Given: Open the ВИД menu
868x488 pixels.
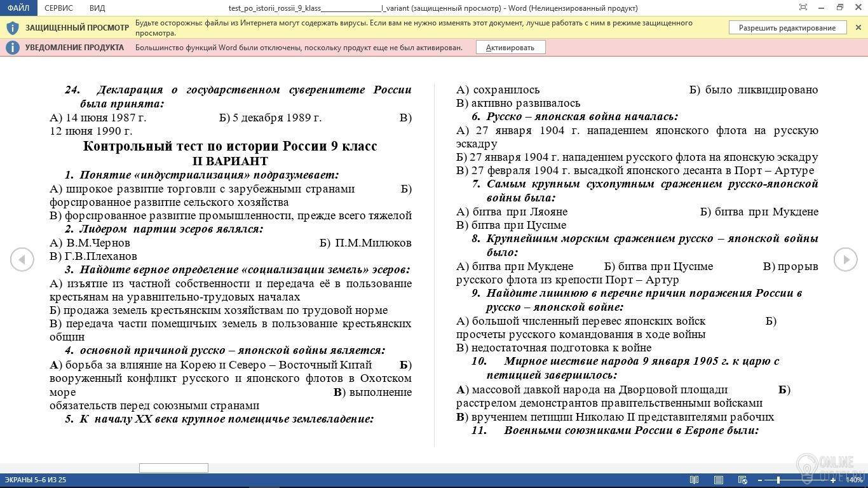Looking at the screenshot, I should click(97, 8).
